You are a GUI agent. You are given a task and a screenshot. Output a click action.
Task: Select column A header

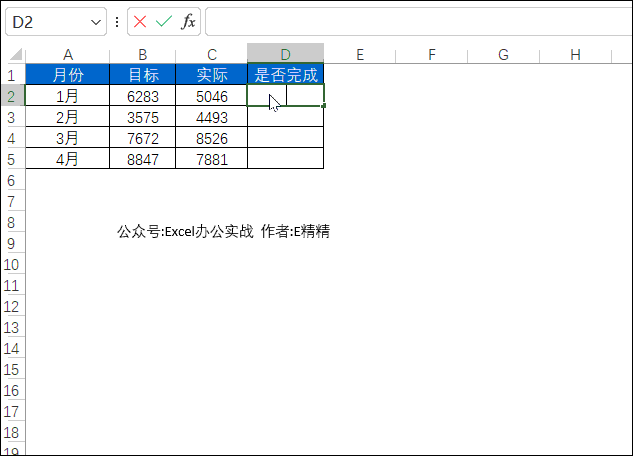pyautogui.click(x=67, y=54)
